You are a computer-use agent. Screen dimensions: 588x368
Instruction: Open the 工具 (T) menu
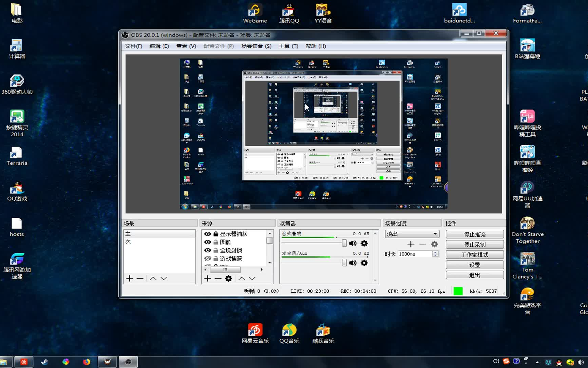289,46
